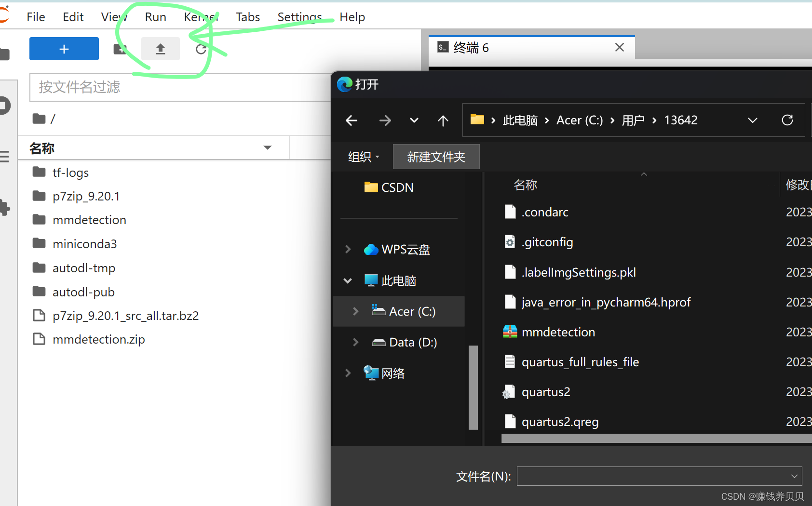The height and width of the screenshot is (506, 812).
Task: Open the address bar dropdown in the dialog
Action: (752, 120)
